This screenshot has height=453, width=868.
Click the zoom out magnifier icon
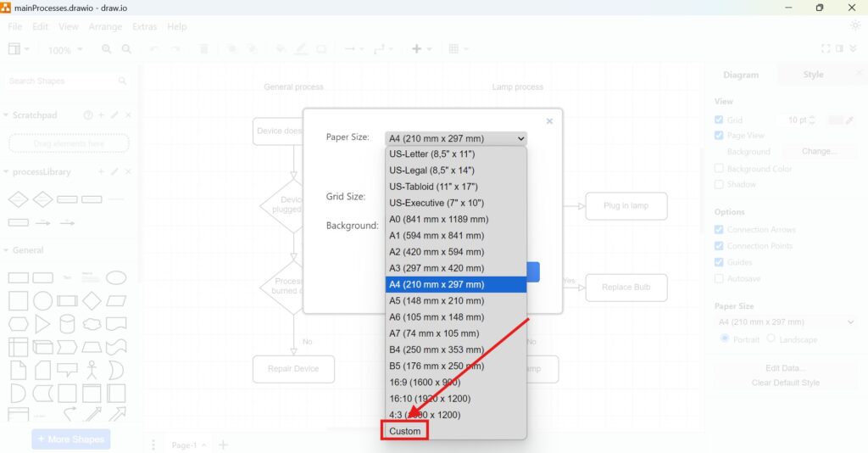click(x=126, y=50)
